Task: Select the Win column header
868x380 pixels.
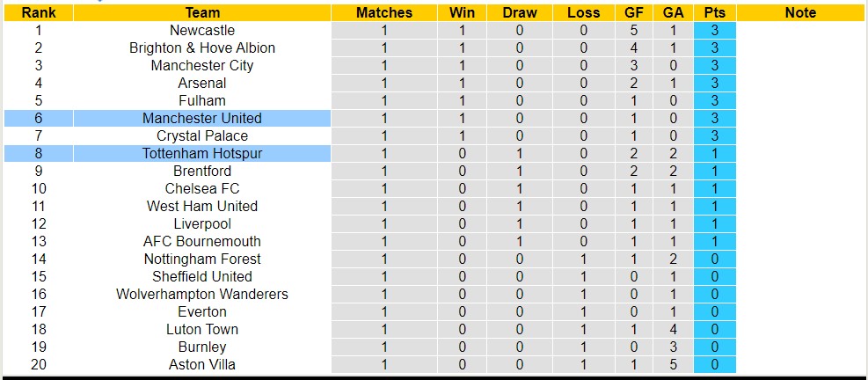Action: click(x=462, y=12)
